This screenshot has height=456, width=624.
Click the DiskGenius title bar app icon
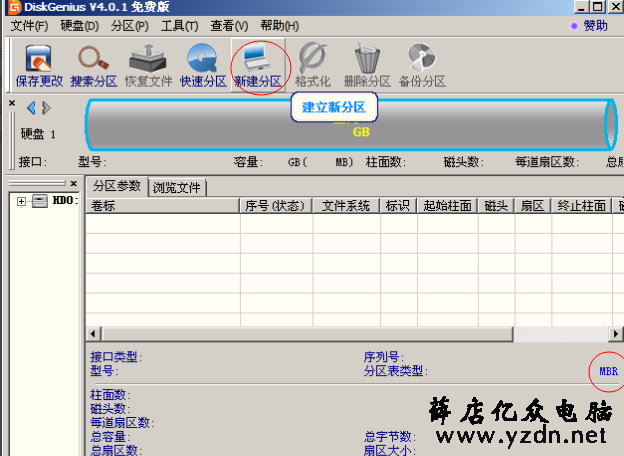[x=14, y=7]
